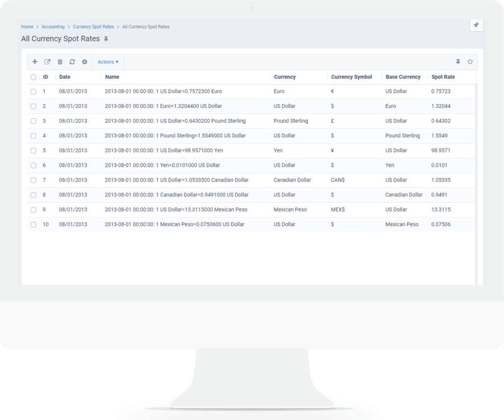Open Accounting breadcrumb link

[x=53, y=27]
